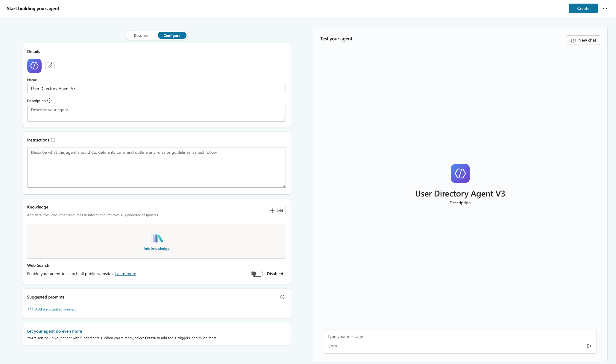This screenshot has width=616, height=364.
Task: Click the pencil edit icon beside agent avatar
Action: pyautogui.click(x=50, y=66)
